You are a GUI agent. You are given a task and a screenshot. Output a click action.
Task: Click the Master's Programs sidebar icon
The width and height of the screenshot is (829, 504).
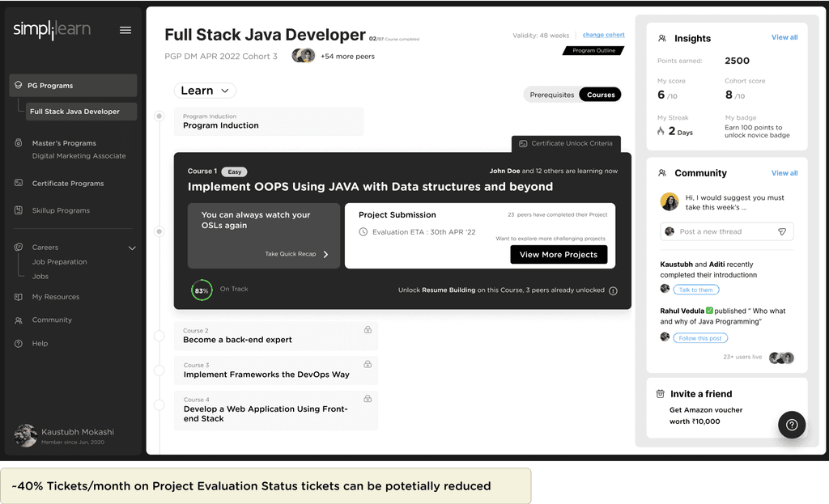pos(19,142)
